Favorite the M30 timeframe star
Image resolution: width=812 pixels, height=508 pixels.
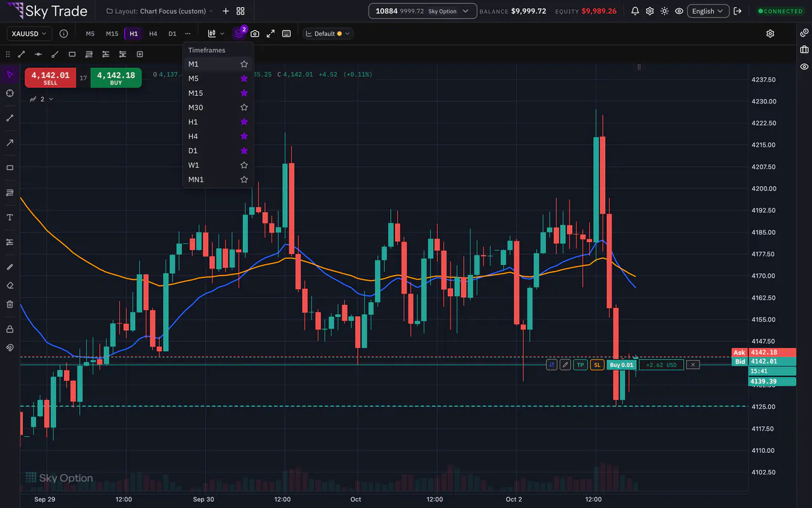pyautogui.click(x=244, y=107)
